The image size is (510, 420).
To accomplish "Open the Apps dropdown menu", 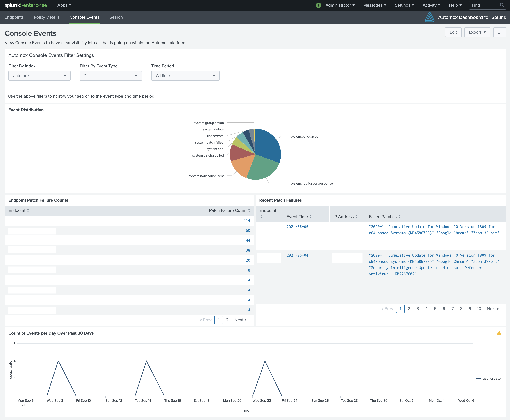I will (x=64, y=5).
